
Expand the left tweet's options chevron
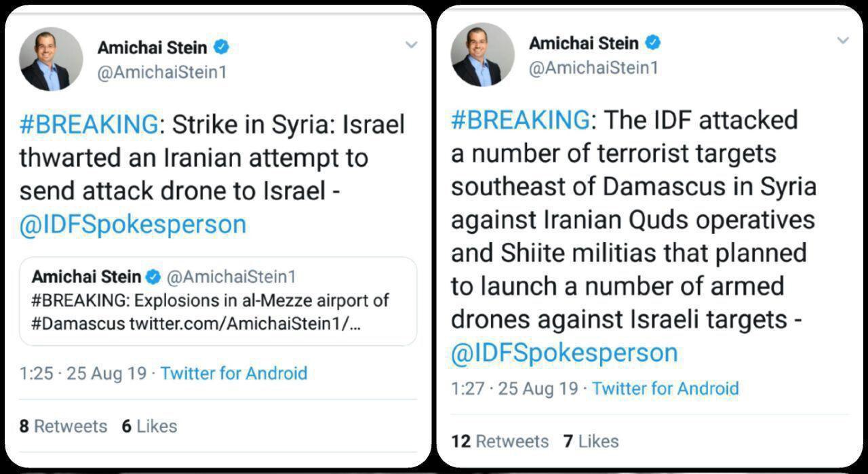(411, 45)
